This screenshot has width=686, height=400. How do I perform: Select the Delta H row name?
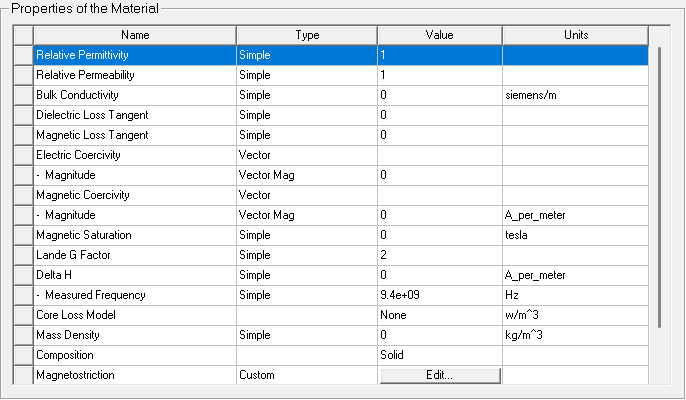pos(135,275)
